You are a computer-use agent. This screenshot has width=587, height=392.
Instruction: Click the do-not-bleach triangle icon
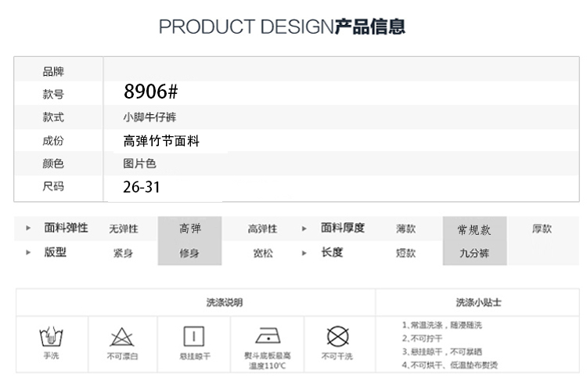tap(122, 337)
